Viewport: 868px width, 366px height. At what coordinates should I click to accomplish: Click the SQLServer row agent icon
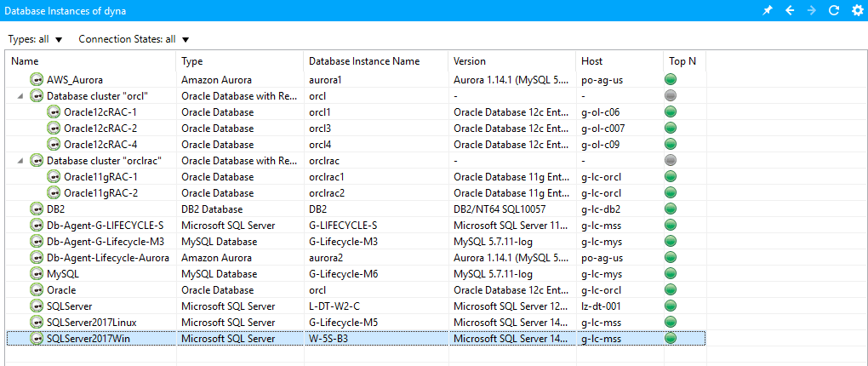[x=37, y=306]
